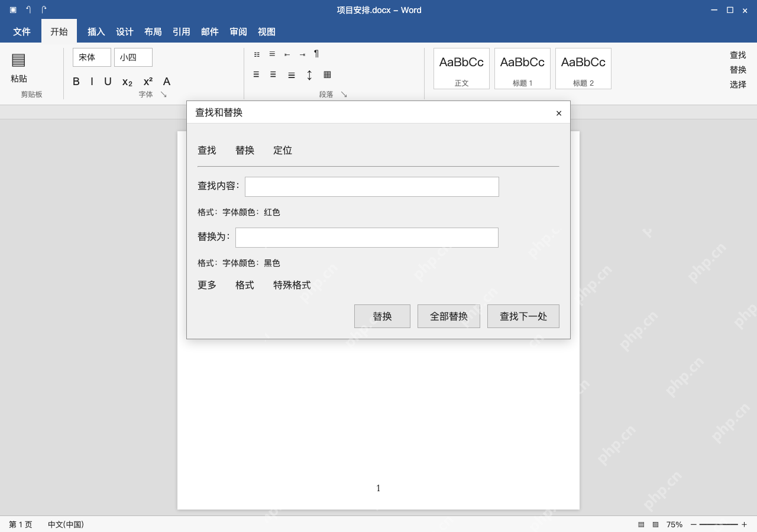Open paragraph dialog launcher beside 段落
This screenshot has width=757, height=532.
coord(344,95)
